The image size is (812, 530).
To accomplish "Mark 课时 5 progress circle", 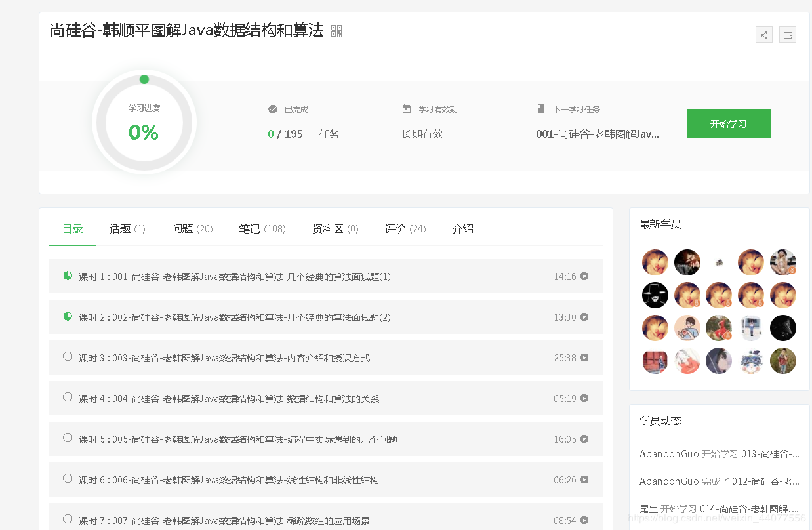I will point(67,439).
